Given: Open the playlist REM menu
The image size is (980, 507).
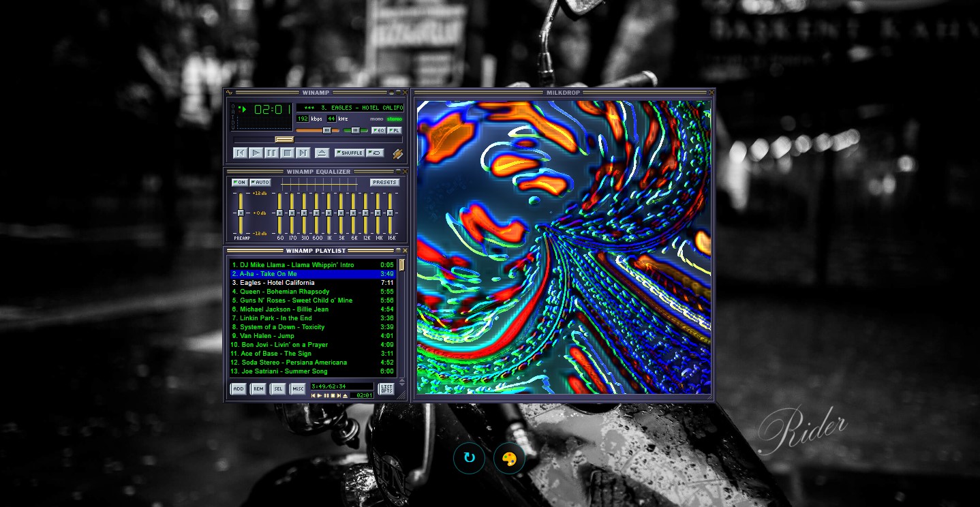Looking at the screenshot, I should (x=258, y=389).
